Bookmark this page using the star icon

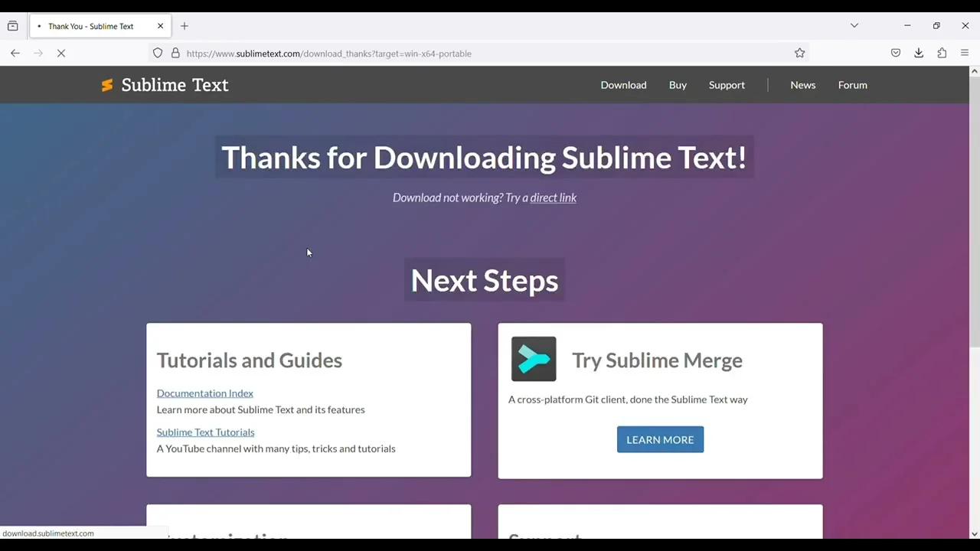[799, 53]
